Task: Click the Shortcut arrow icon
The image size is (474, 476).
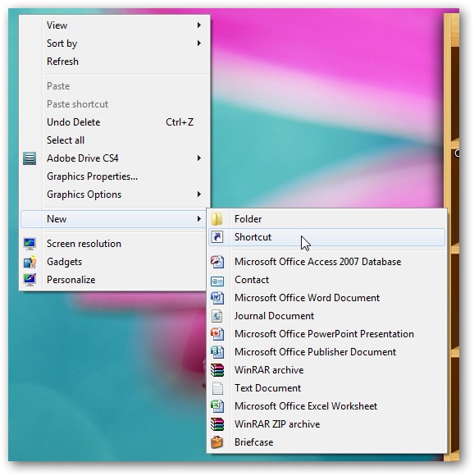Action: (x=216, y=237)
